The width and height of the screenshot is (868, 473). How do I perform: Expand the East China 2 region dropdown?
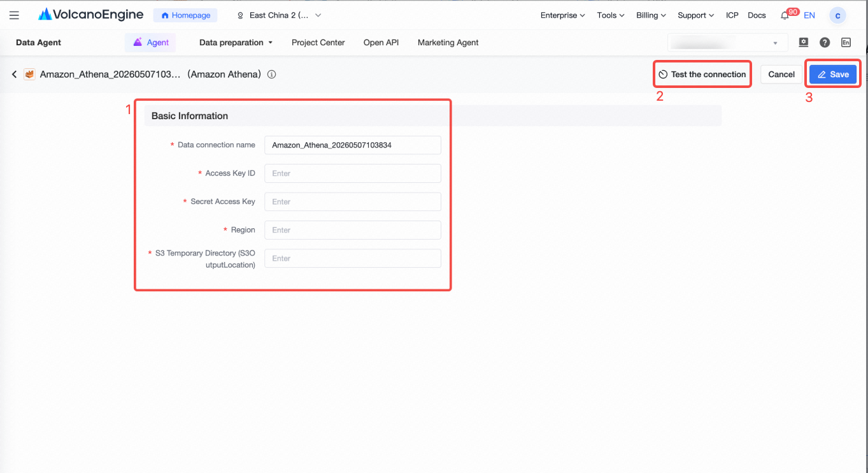point(279,15)
